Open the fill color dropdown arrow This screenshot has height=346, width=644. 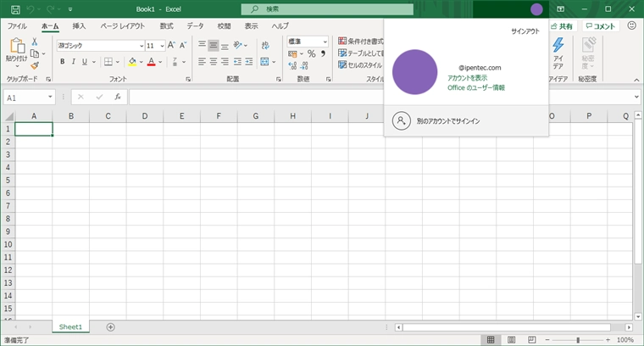coord(141,62)
